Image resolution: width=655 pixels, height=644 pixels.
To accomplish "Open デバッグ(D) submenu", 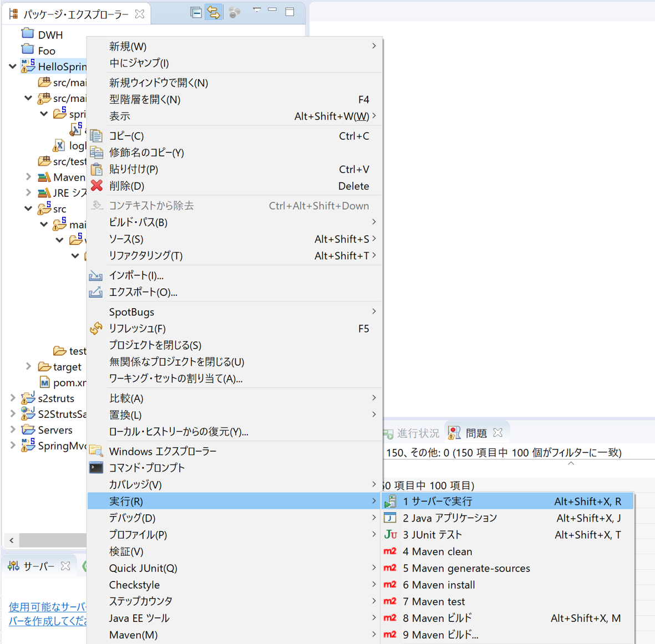I will [x=235, y=518].
